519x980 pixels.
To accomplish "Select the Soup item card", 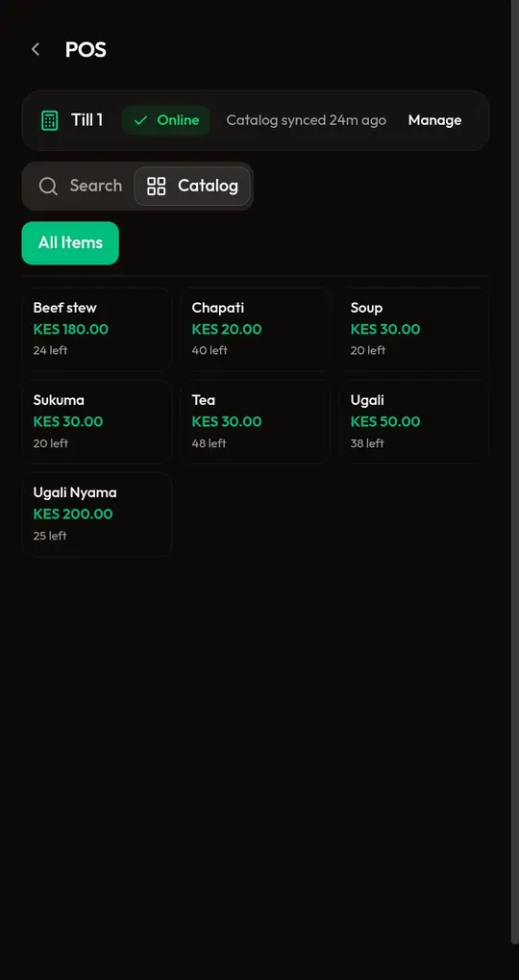I will point(414,329).
